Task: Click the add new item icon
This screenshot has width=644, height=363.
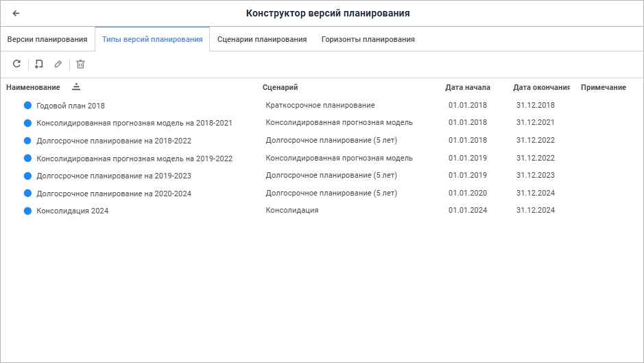Action: 39,64
